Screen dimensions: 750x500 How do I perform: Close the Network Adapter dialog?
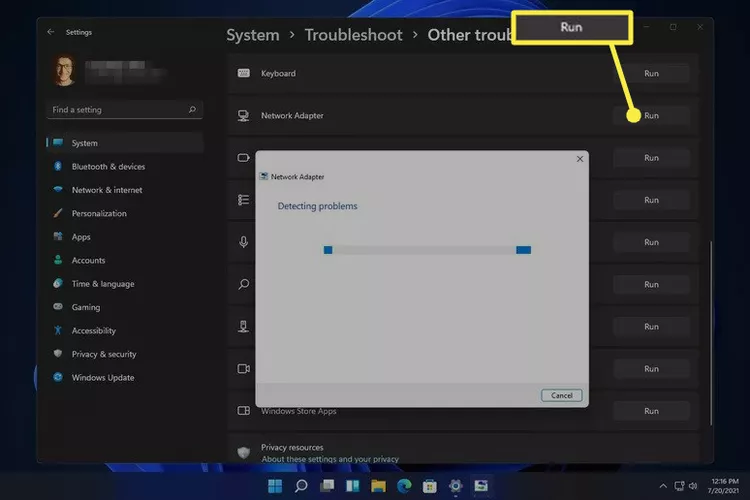click(580, 159)
